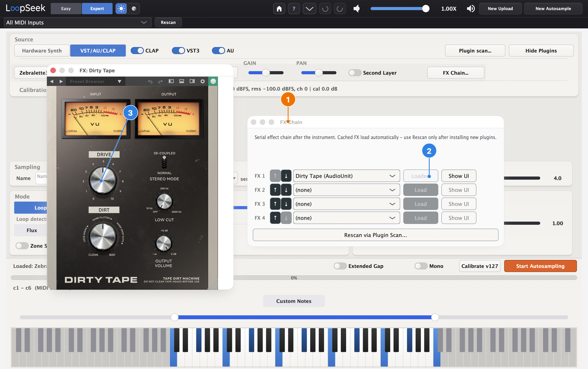Click the GAIN slider handle
This screenshot has height=369, width=588.
point(266,73)
